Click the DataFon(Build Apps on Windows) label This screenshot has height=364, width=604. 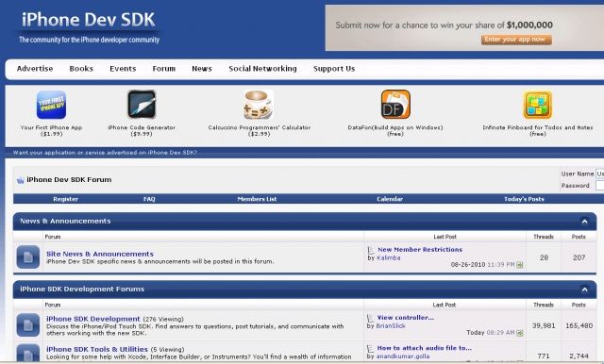click(x=395, y=130)
